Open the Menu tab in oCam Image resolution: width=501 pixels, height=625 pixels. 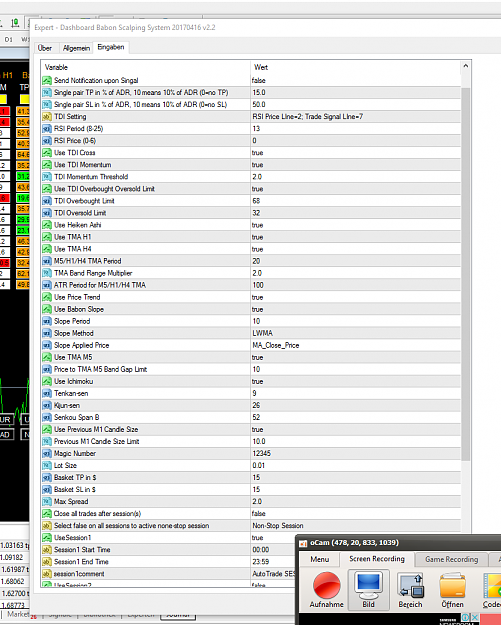320,559
